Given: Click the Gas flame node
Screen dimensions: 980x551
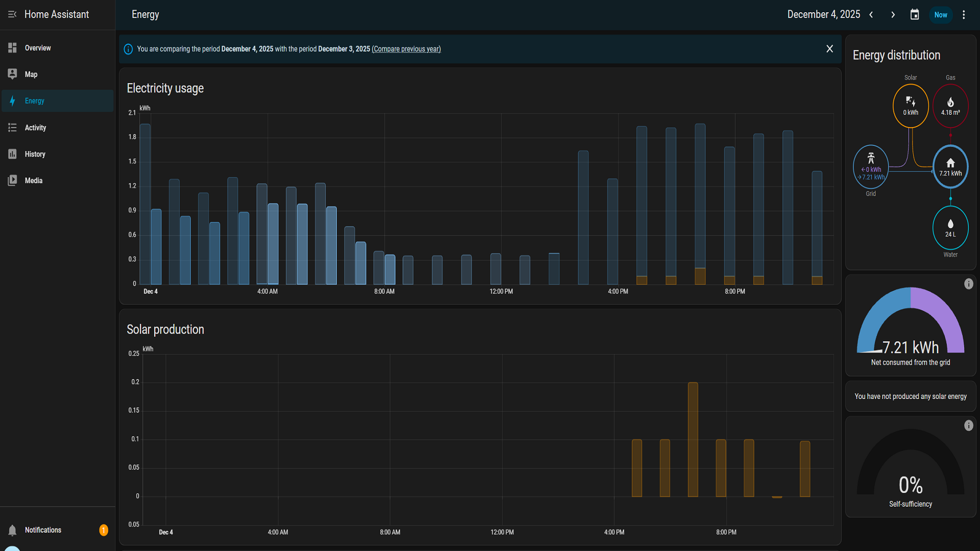Looking at the screenshot, I should 950,106.
